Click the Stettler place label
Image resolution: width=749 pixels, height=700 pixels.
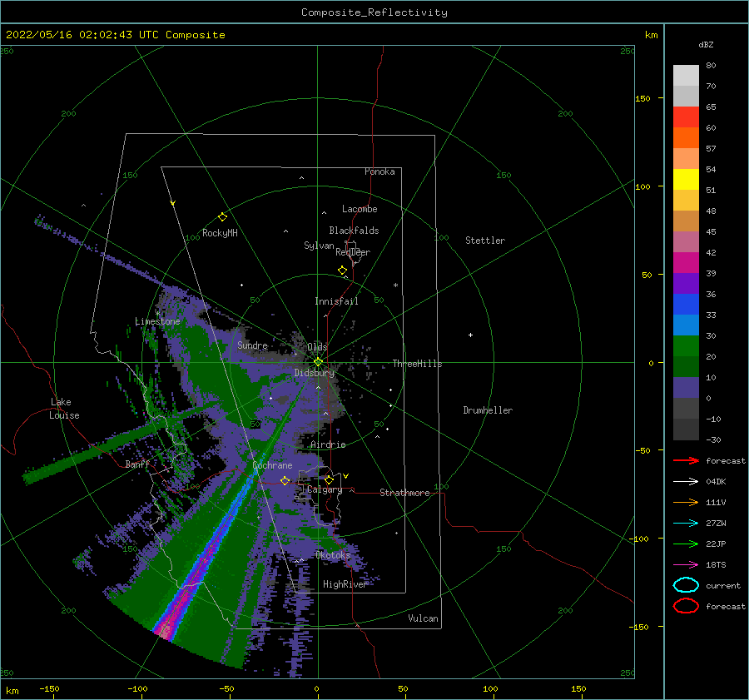(x=485, y=241)
